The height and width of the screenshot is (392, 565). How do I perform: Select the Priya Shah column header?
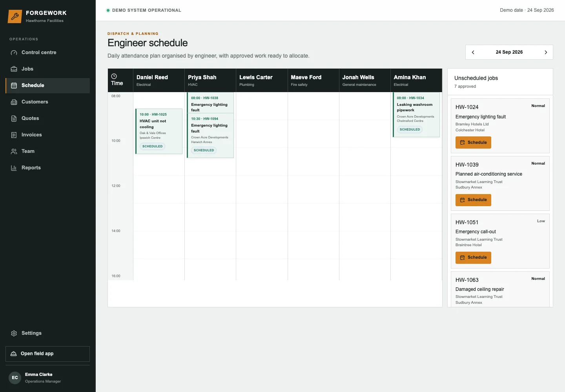pyautogui.click(x=210, y=80)
